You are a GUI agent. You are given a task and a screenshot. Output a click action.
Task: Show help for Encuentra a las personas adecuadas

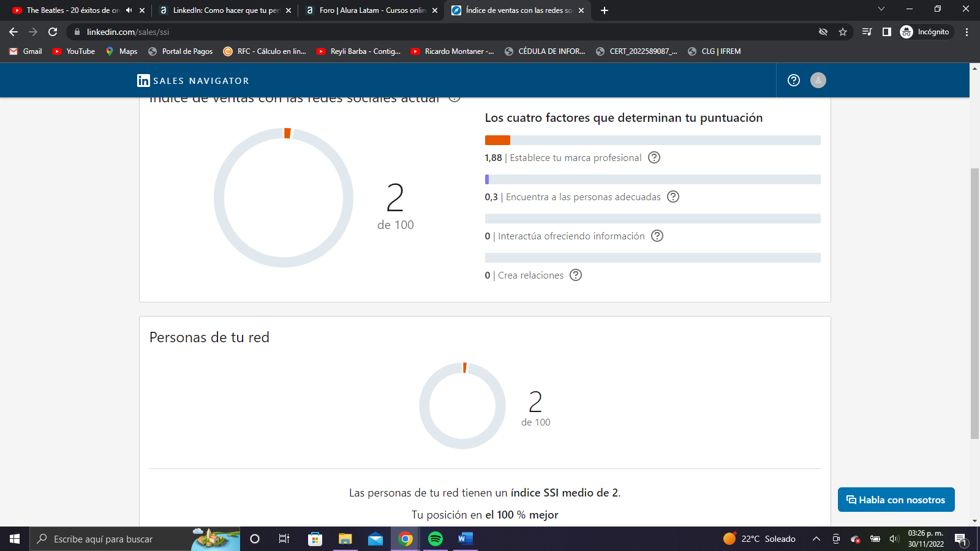(x=673, y=197)
